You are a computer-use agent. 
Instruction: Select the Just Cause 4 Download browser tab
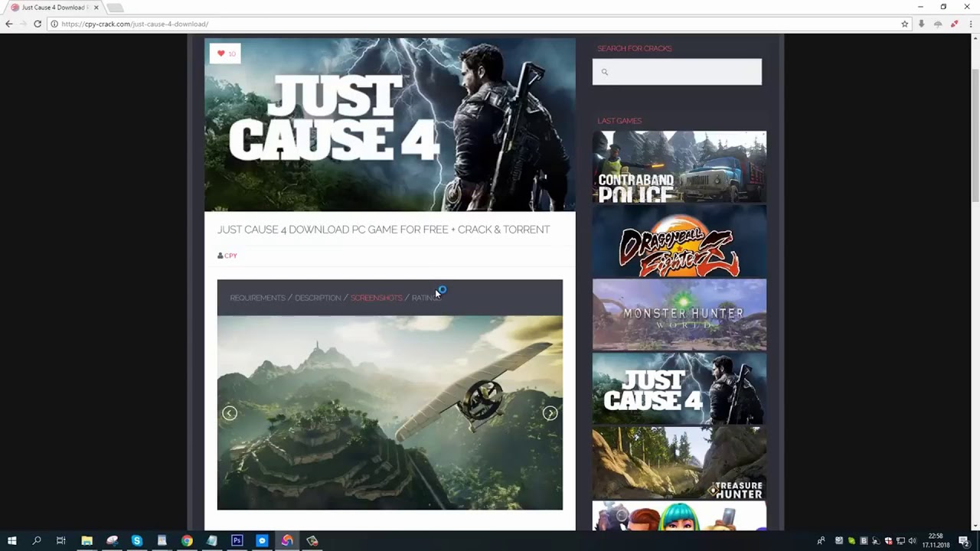click(54, 8)
